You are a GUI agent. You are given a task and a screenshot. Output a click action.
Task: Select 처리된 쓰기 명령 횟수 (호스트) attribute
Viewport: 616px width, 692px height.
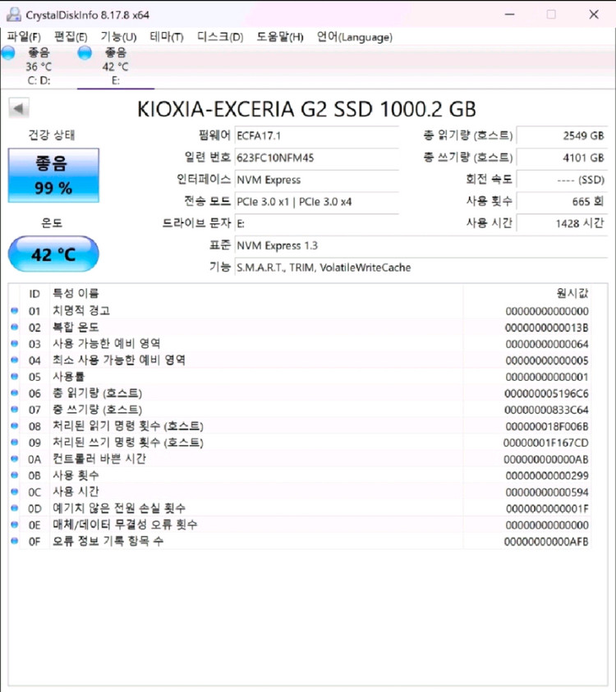(x=128, y=442)
